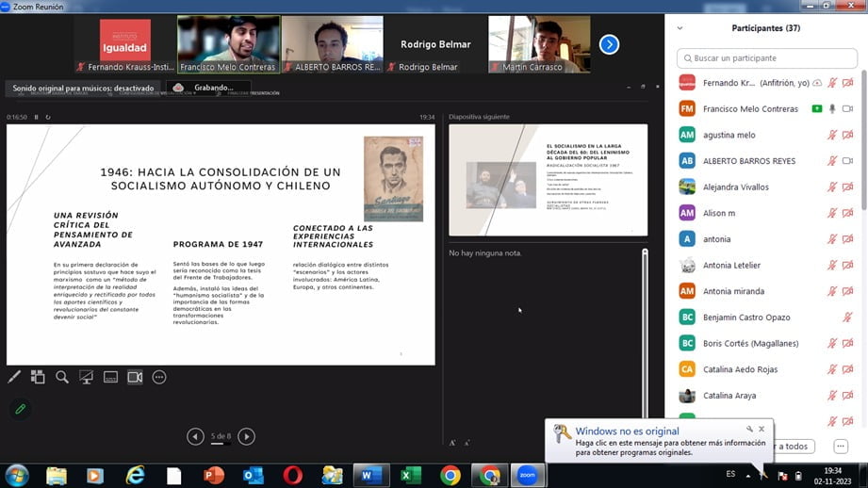Click the green pencil annotation button

pyautogui.click(x=20, y=409)
